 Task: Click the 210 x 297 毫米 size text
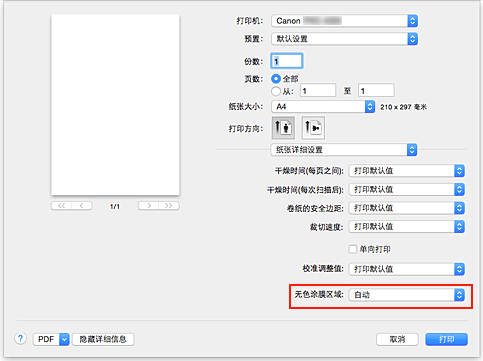403,107
